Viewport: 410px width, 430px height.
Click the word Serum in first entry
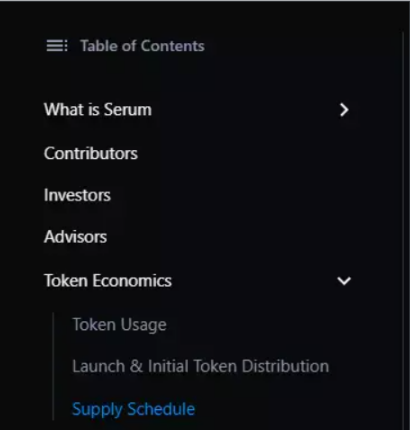(x=127, y=109)
